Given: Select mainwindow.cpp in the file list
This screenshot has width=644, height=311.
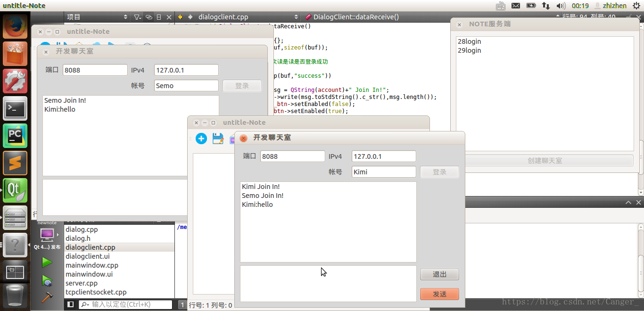Looking at the screenshot, I should (x=92, y=265).
